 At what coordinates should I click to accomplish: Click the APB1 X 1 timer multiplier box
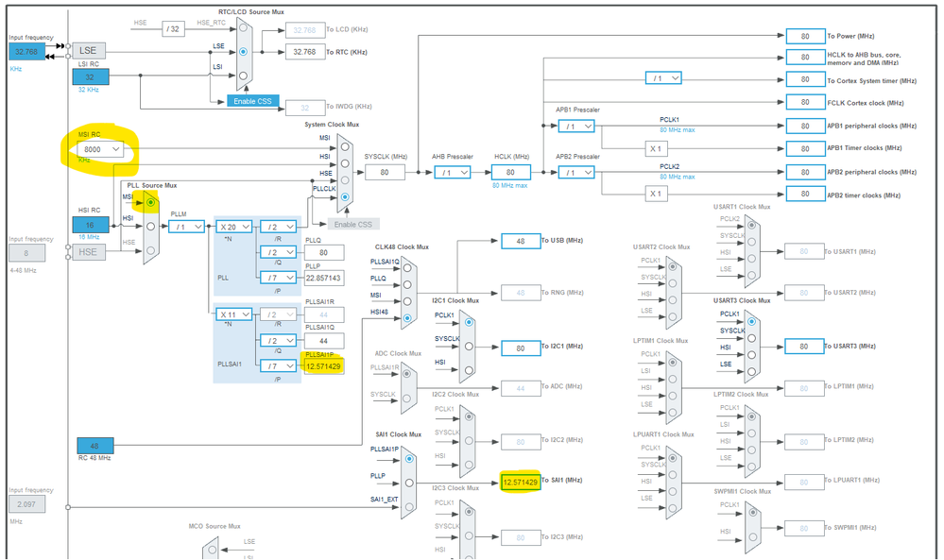tap(656, 148)
